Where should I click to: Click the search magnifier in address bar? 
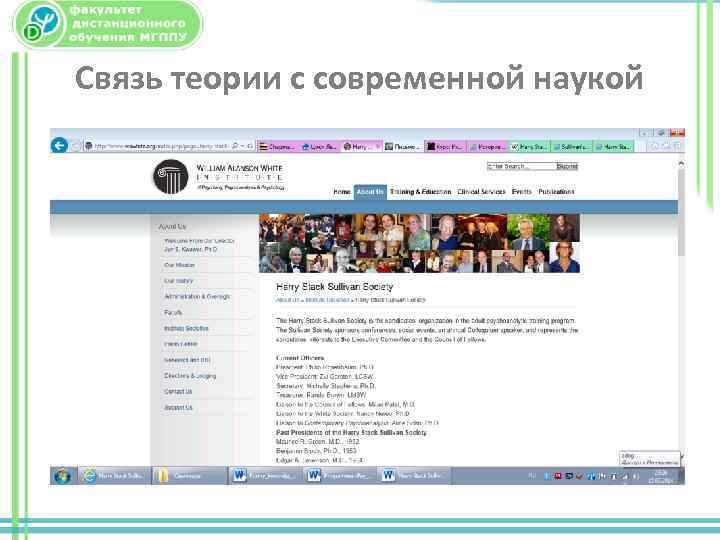(235, 146)
